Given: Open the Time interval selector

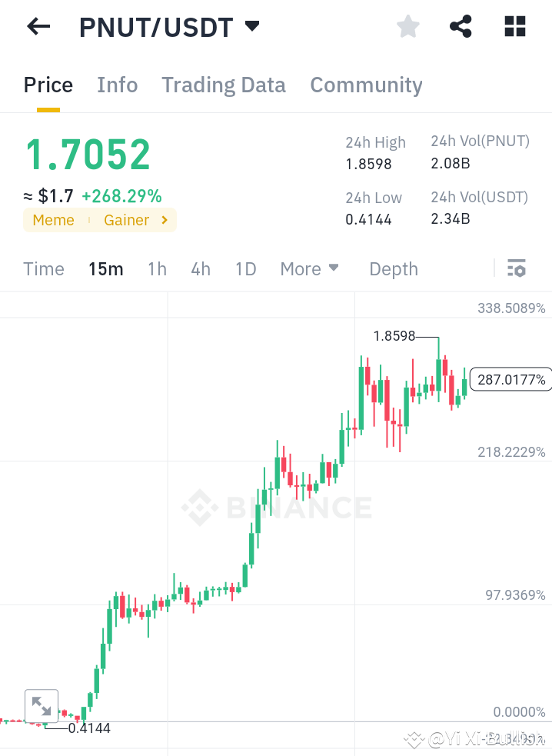Looking at the screenshot, I should click(x=43, y=269).
